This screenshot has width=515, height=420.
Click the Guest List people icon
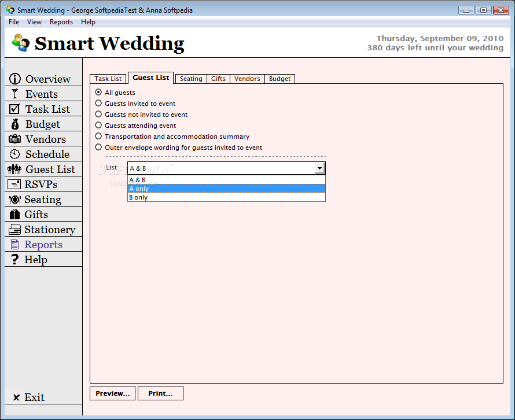[x=14, y=169]
